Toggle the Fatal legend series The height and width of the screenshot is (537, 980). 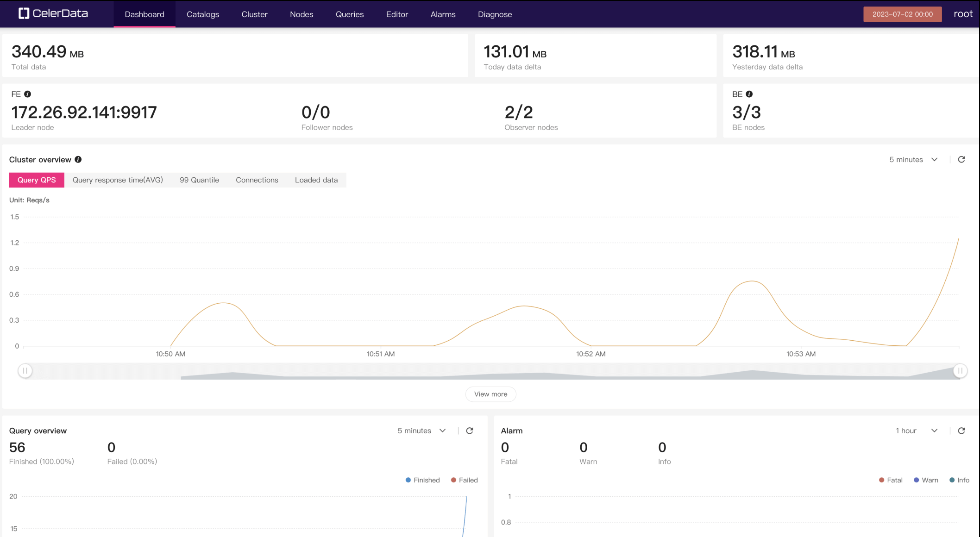click(x=891, y=480)
